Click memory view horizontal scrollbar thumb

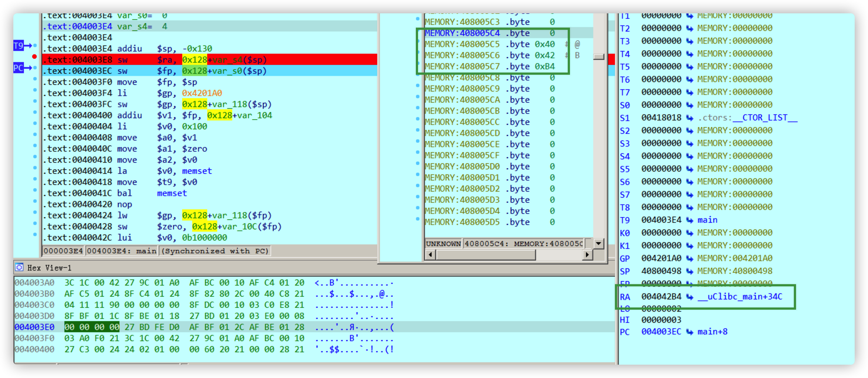pyautogui.click(x=485, y=255)
